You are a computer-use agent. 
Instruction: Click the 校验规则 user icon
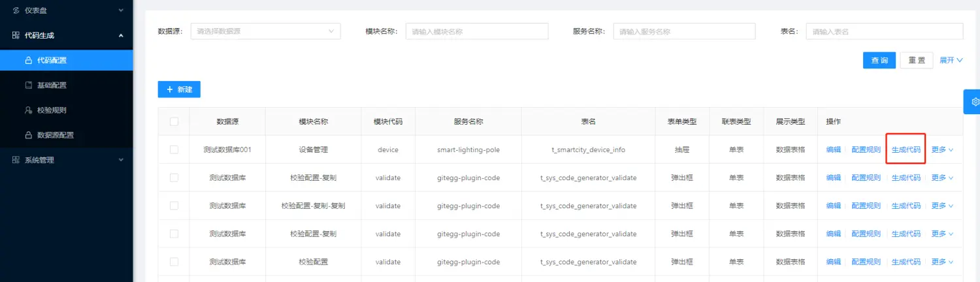coord(28,110)
